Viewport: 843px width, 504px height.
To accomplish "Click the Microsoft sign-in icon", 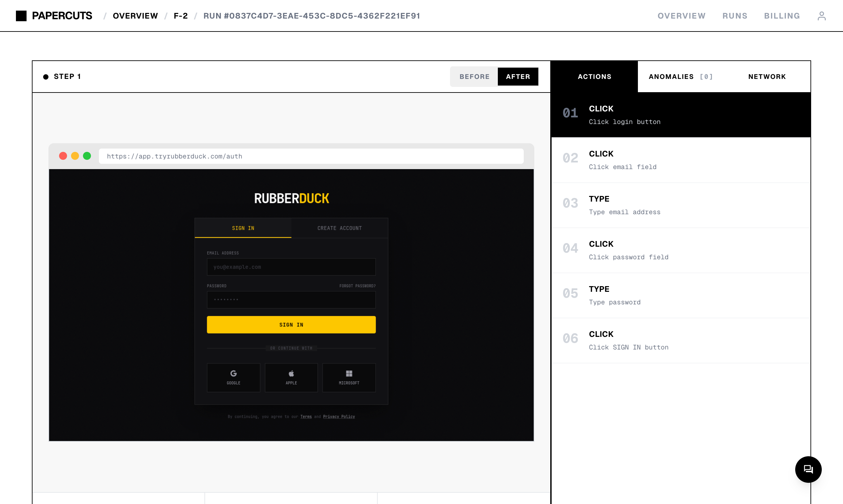I will coord(349,374).
